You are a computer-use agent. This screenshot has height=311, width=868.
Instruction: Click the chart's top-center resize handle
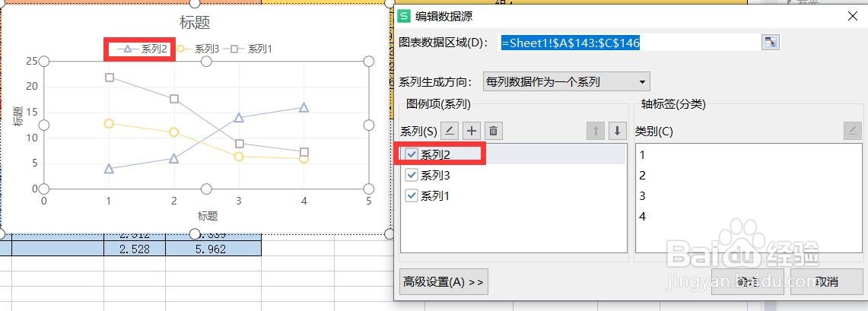[x=195, y=2]
